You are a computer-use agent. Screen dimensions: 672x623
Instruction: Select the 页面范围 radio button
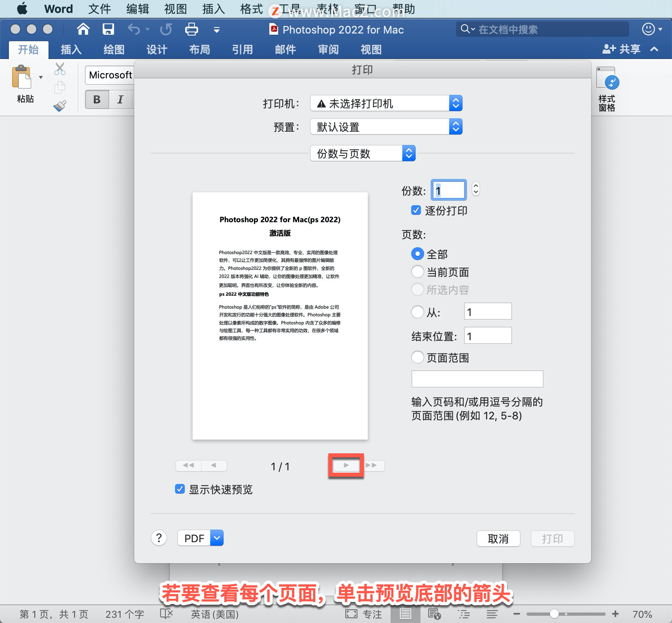418,357
